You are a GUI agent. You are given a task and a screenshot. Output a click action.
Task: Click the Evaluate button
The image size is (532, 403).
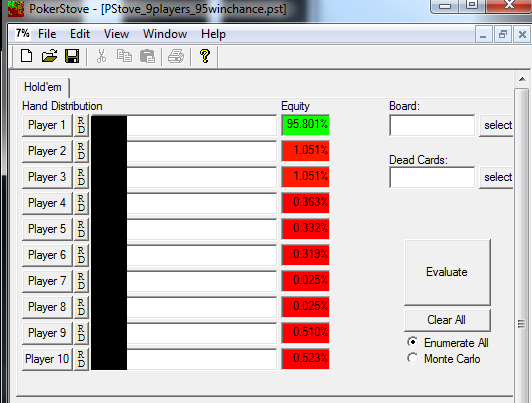(x=447, y=272)
